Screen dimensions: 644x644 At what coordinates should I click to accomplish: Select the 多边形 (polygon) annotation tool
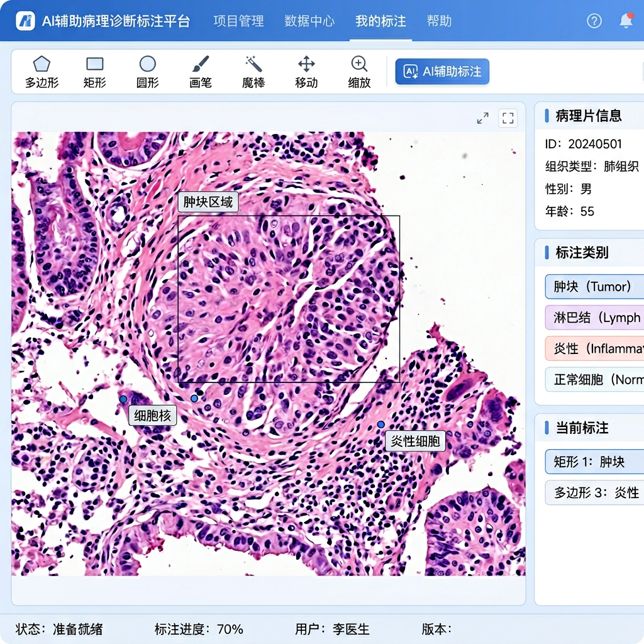coord(41,70)
